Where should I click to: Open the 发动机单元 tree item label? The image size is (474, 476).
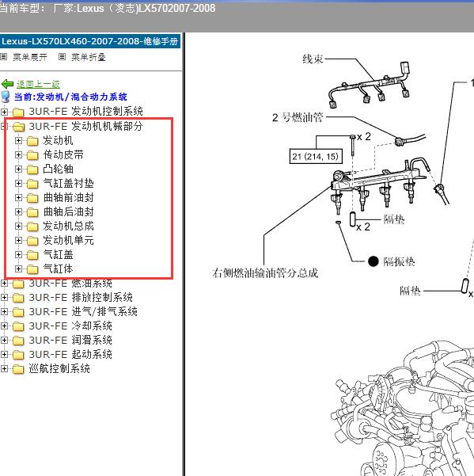tap(69, 241)
